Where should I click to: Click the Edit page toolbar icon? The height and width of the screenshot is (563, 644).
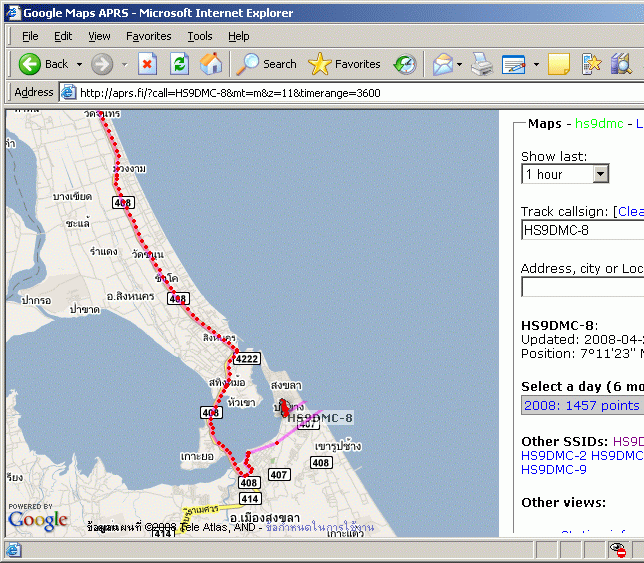click(513, 64)
